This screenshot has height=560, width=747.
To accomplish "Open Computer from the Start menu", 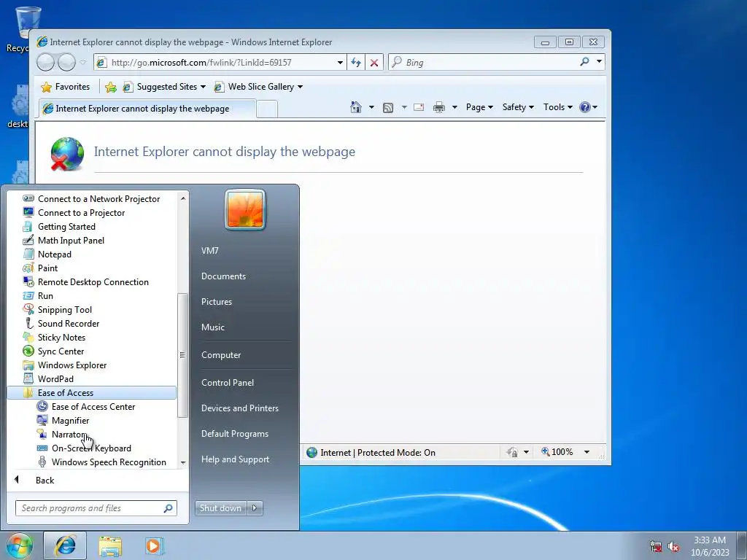I will point(221,355).
